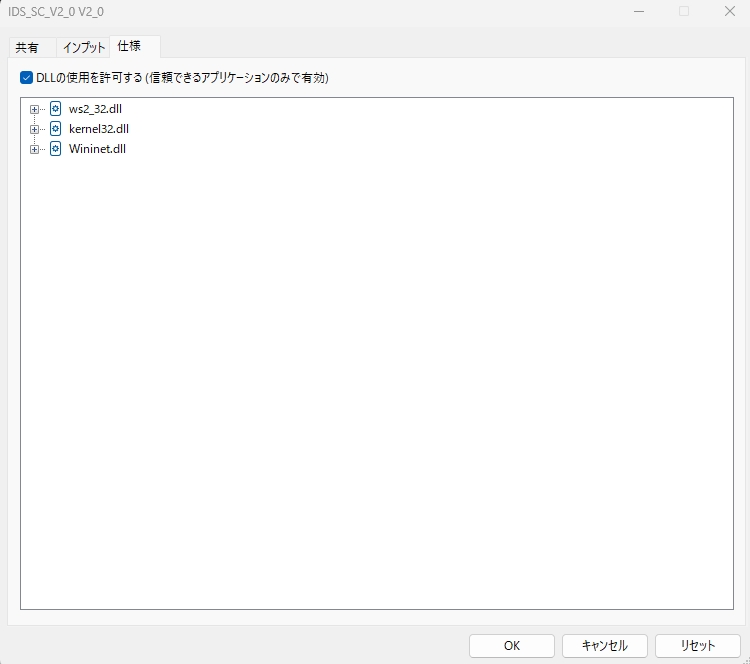Click the kernel32.dll gear icon
This screenshot has width=750, height=664.
(55, 129)
